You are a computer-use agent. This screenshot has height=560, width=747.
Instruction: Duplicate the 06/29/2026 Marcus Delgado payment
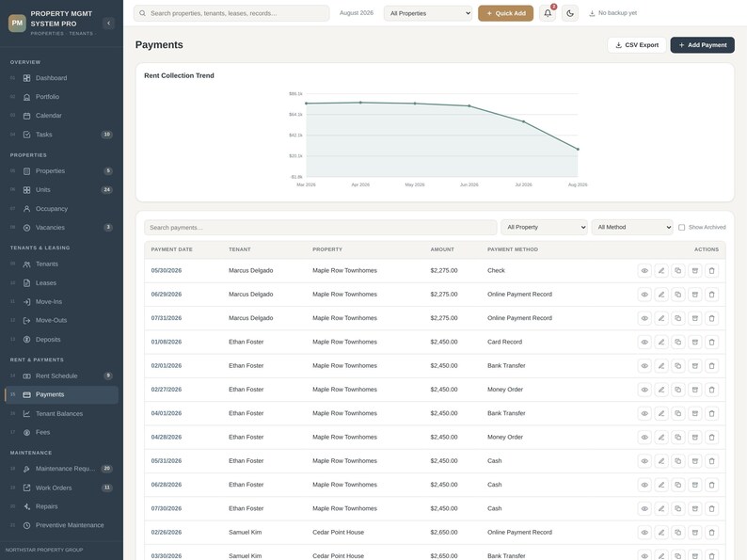678,295
